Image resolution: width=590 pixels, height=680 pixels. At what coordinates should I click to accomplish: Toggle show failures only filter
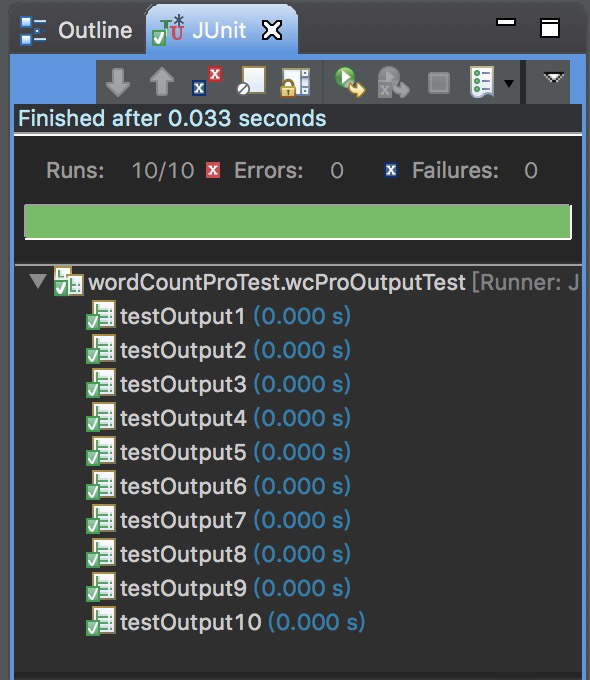206,81
